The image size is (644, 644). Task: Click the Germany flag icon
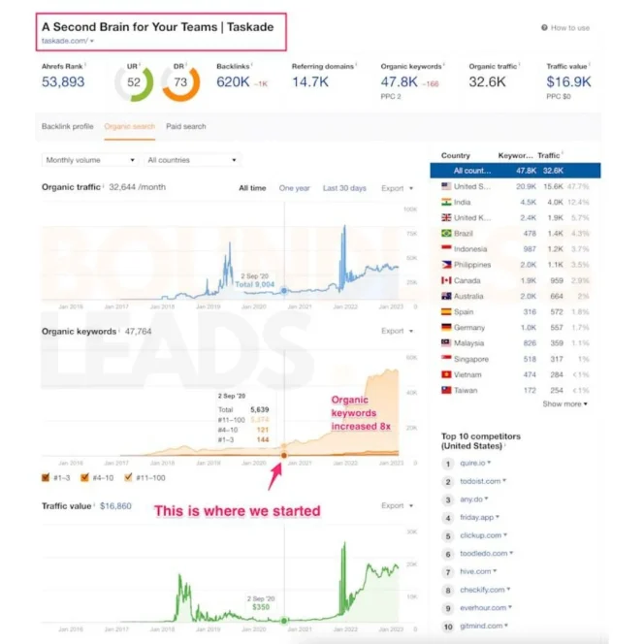coord(446,327)
